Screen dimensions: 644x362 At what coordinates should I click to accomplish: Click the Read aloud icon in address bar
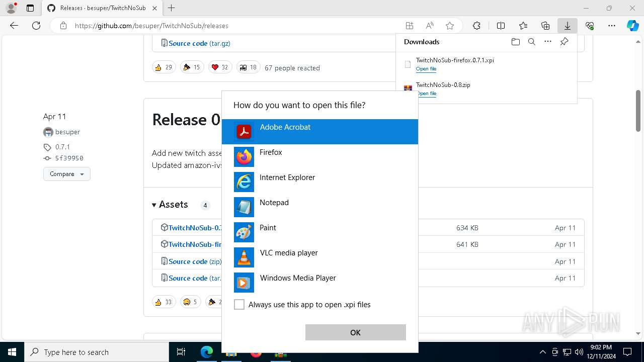430,26
